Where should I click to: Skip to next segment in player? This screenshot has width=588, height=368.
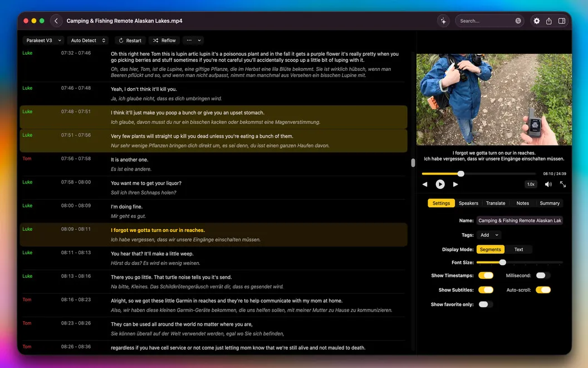455,185
